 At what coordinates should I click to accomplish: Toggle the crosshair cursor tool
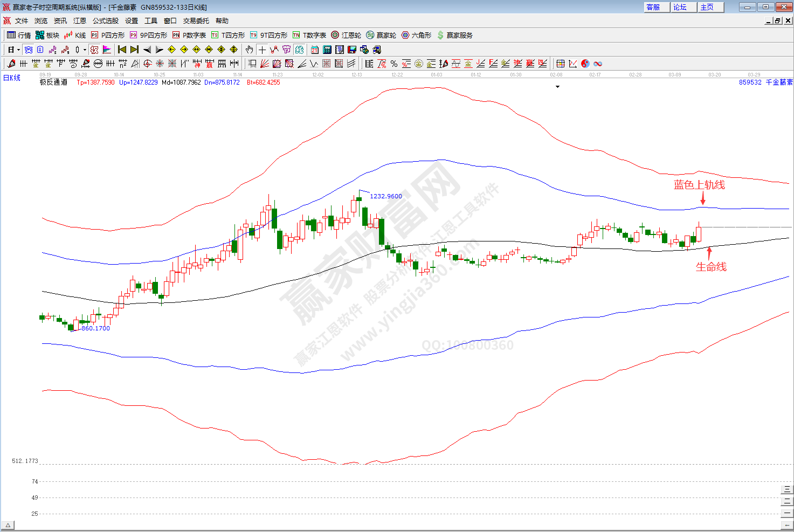tap(262, 50)
